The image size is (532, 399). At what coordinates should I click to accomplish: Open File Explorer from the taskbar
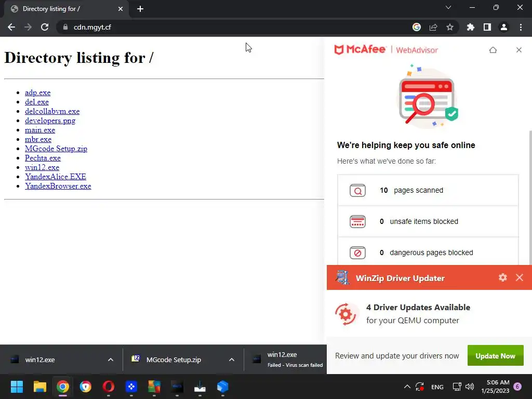pos(39,387)
